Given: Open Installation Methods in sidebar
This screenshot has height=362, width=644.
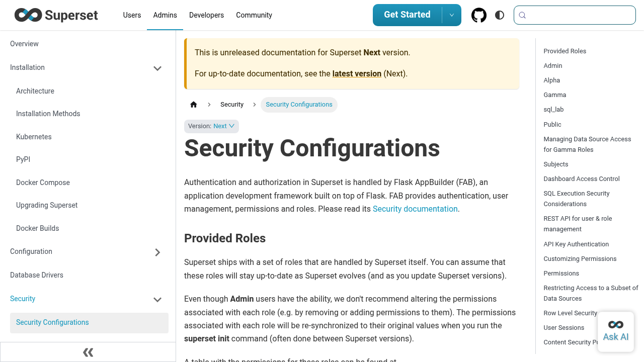Looking at the screenshot, I should [48, 114].
